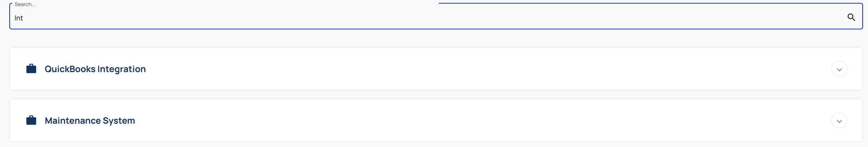The height and width of the screenshot is (147, 868).
Task: Click empty space in the Maintenance System card
Action: click(x=465, y=120)
